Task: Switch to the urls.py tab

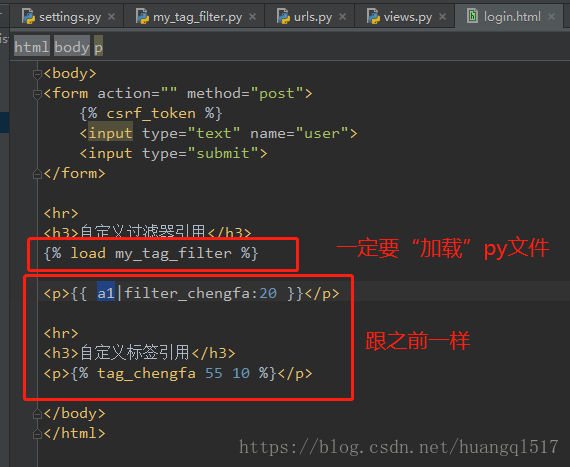Action: (310, 17)
